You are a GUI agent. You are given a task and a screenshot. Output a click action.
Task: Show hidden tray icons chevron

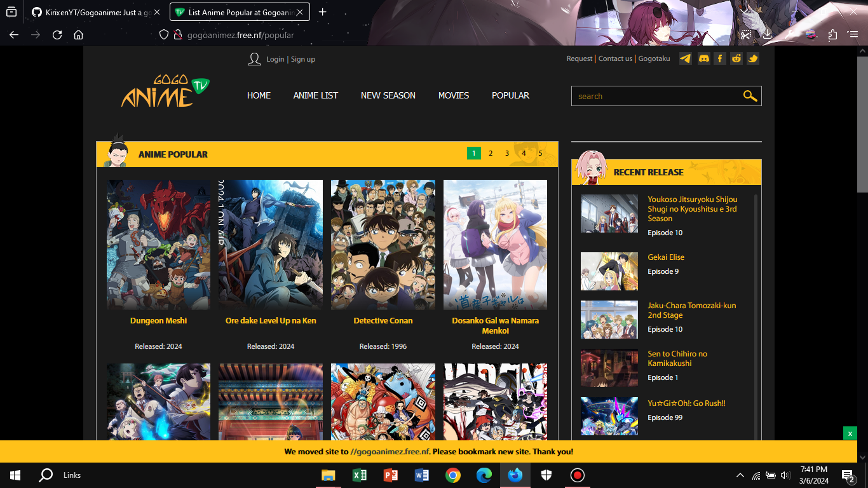[x=740, y=475]
